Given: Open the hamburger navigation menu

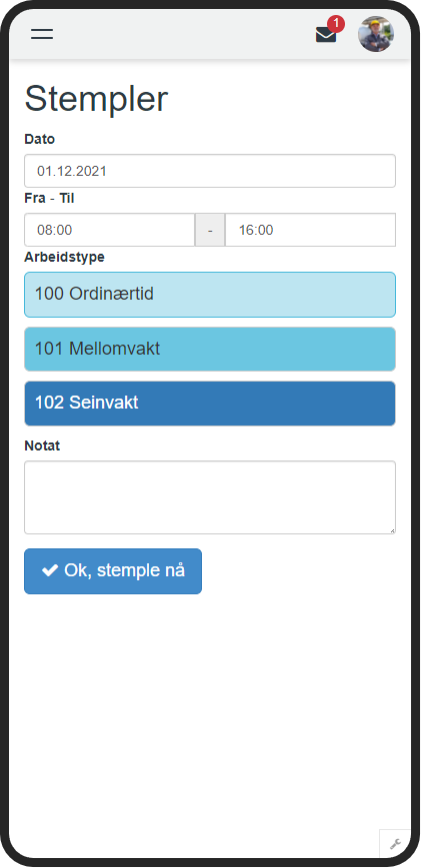Looking at the screenshot, I should point(42,34).
